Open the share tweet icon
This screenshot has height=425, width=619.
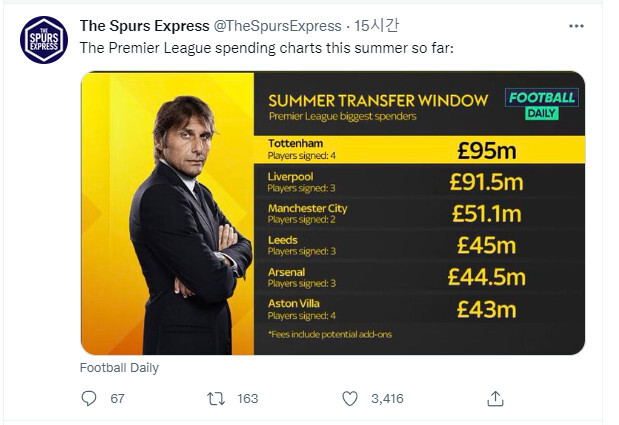point(495,398)
